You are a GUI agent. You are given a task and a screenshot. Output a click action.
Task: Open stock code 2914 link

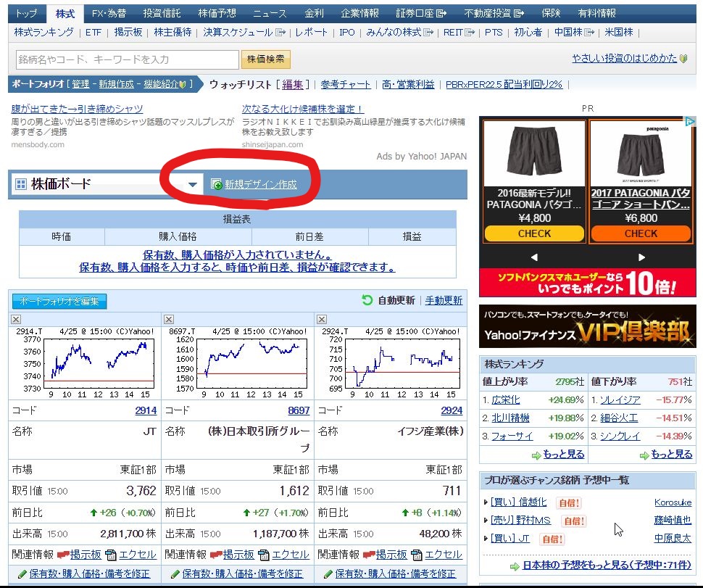[146, 410]
